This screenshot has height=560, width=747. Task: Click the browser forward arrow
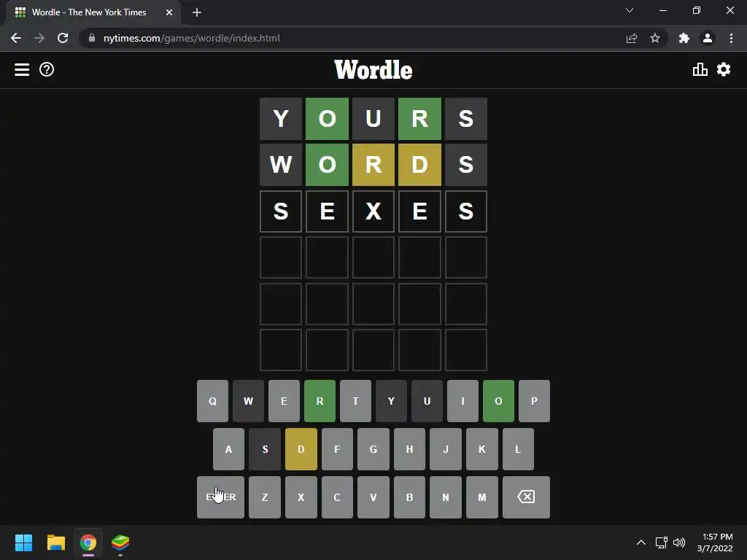click(39, 38)
